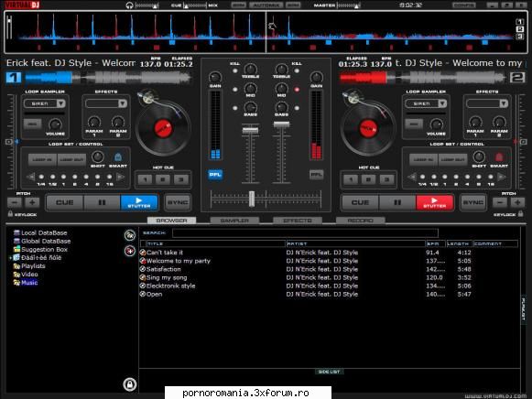532x399 pixels.
Task: Sync deck 1 tempo
Action: [x=178, y=202]
